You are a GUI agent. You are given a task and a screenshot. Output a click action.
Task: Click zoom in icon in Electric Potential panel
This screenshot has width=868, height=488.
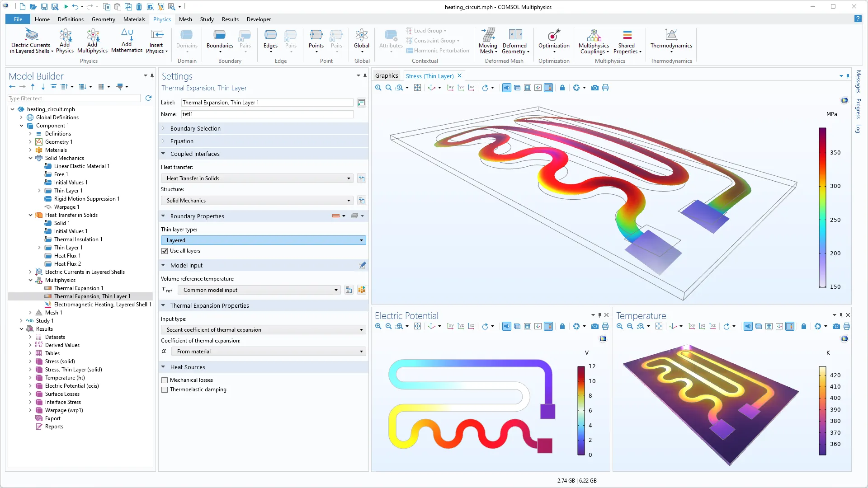point(378,326)
